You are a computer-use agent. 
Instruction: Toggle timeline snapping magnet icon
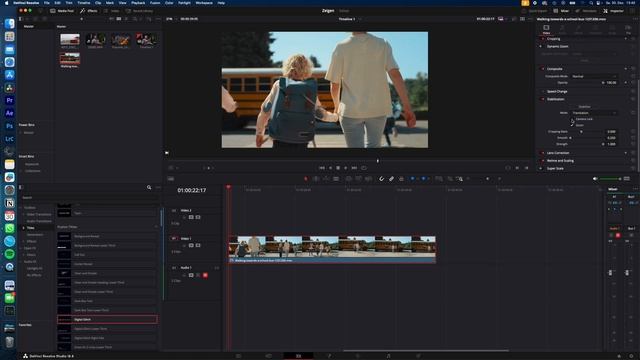381,179
